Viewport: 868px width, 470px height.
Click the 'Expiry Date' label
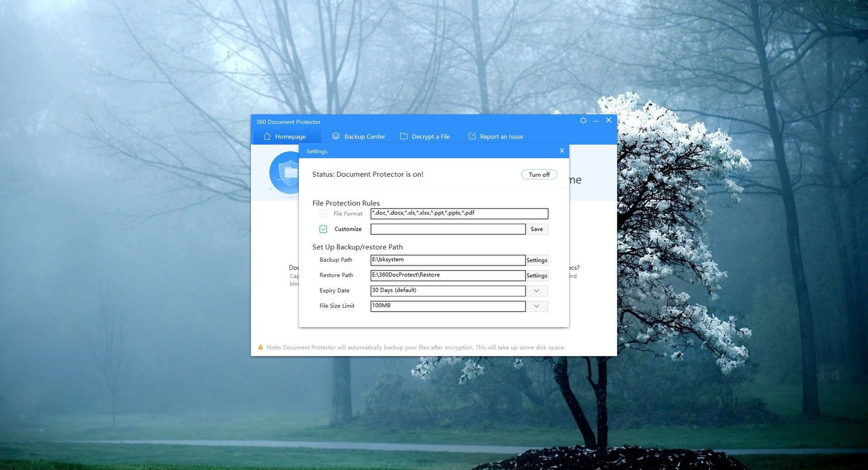[335, 290]
